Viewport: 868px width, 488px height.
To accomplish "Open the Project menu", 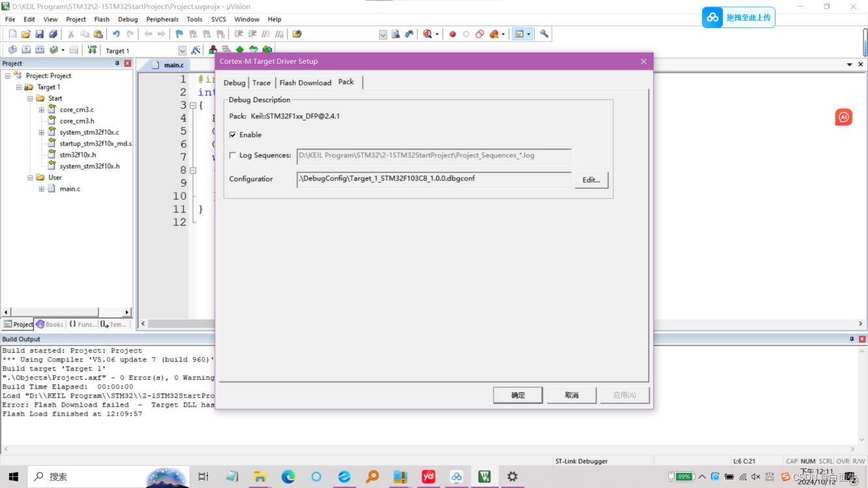I will pyautogui.click(x=76, y=20).
